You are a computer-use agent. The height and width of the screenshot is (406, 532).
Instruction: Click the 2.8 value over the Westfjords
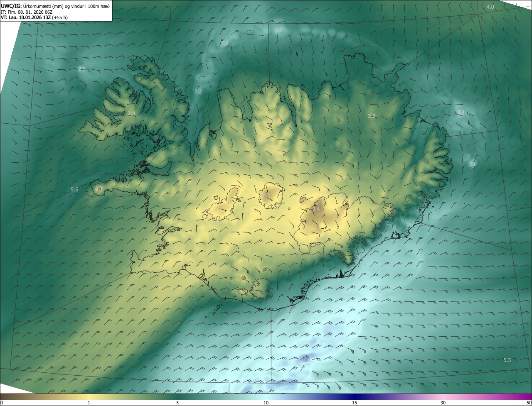click(x=131, y=113)
